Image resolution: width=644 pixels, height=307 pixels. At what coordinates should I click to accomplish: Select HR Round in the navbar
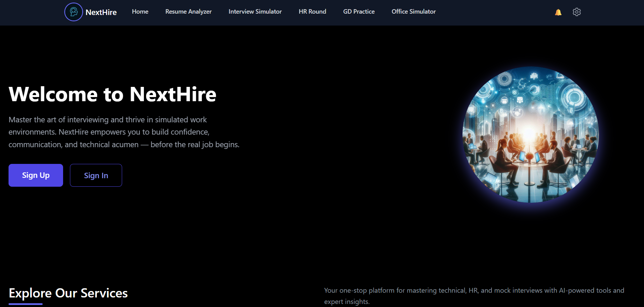click(312, 12)
